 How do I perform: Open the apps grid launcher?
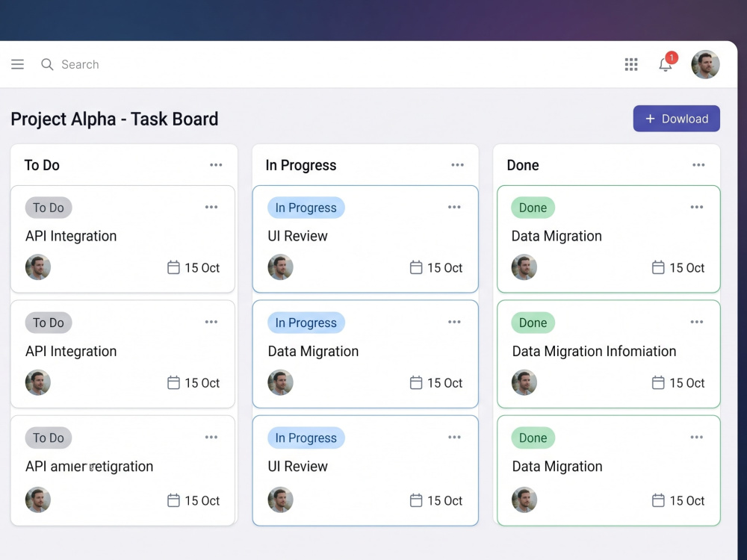coord(630,64)
